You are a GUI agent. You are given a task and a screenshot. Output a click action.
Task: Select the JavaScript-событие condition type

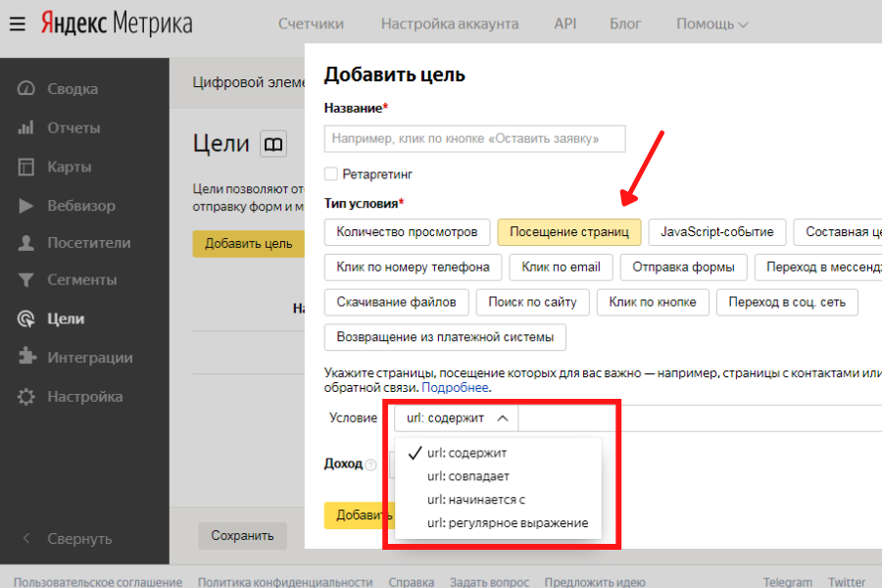pos(716,232)
